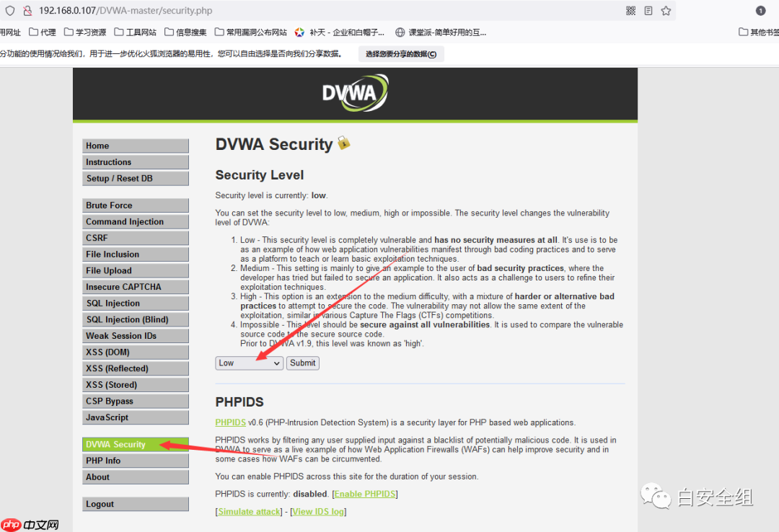Open Command Injection module
Viewport: 779px width, 532px height.
point(136,221)
